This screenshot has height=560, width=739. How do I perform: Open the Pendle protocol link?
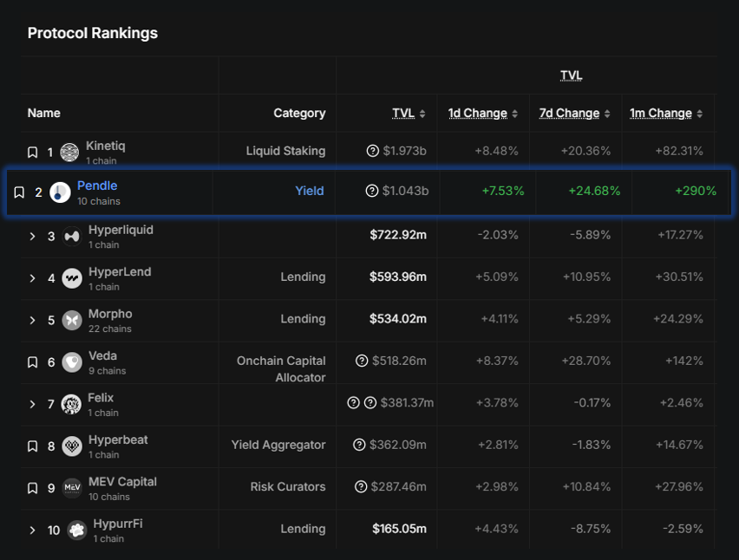point(97,186)
